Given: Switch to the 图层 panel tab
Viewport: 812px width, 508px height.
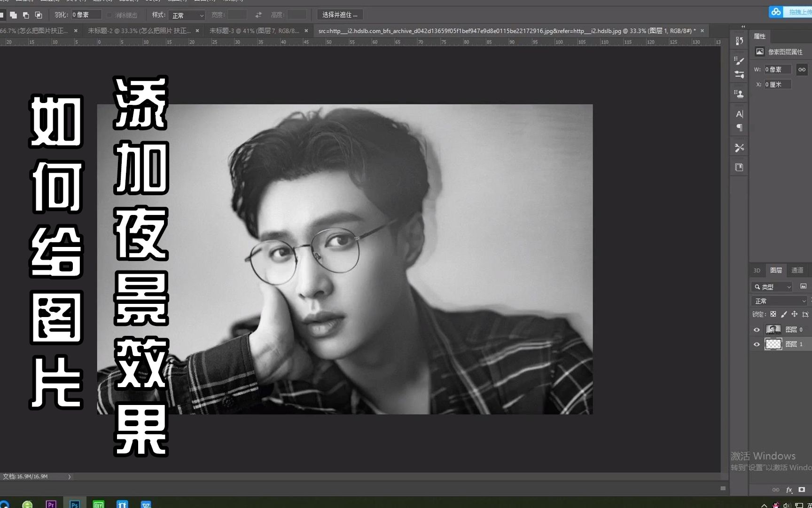Looking at the screenshot, I should (776, 270).
